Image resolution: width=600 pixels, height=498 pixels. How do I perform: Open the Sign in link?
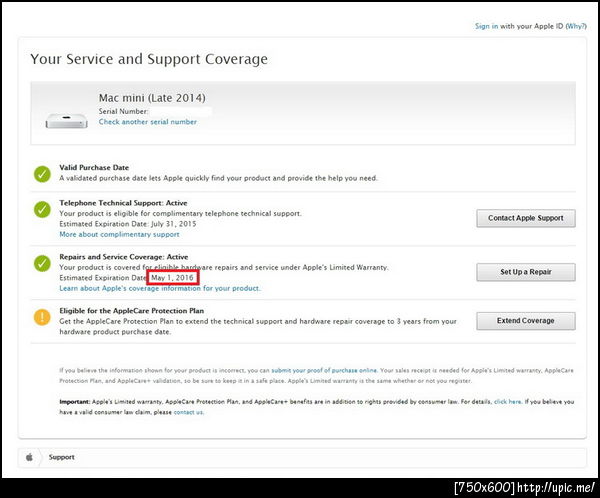click(x=486, y=26)
